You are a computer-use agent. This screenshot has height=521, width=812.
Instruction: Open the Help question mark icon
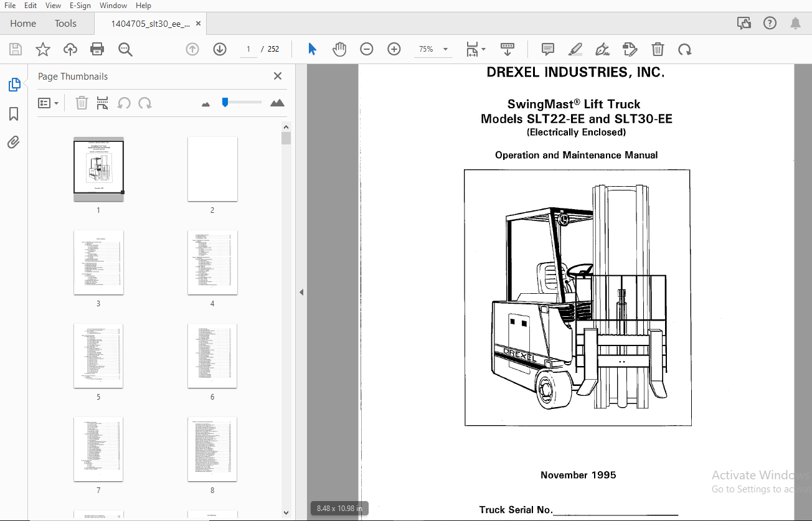point(770,24)
